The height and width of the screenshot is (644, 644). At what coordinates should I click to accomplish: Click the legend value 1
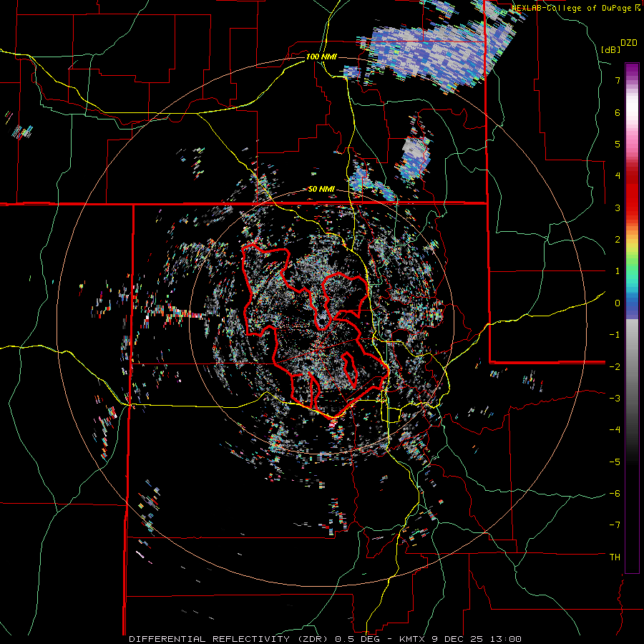pos(618,271)
